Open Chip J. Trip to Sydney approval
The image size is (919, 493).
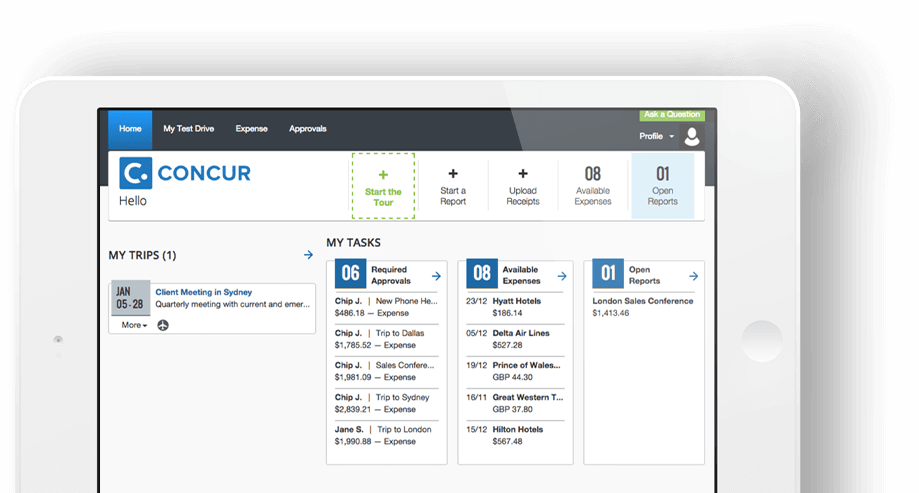pyautogui.click(x=387, y=403)
